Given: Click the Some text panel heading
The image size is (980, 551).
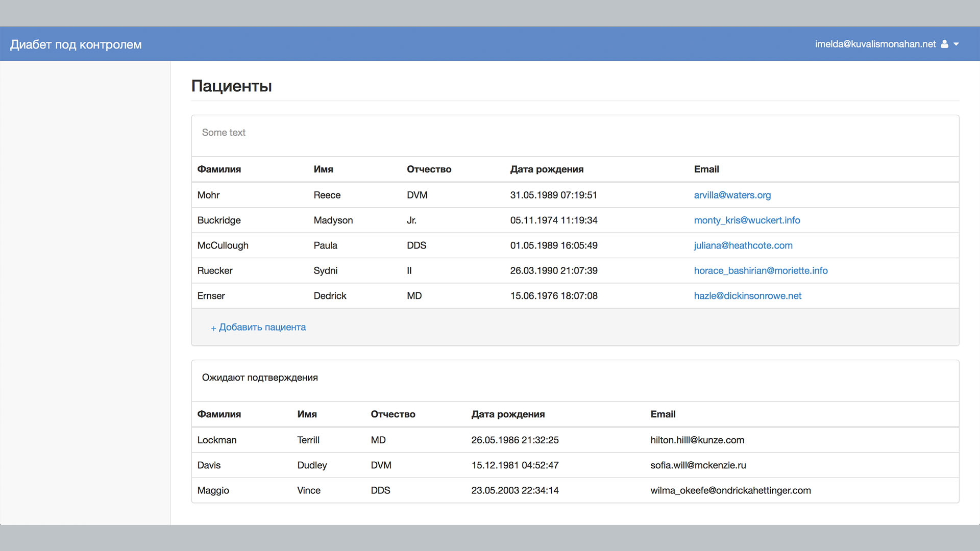Looking at the screenshot, I should pos(224,133).
